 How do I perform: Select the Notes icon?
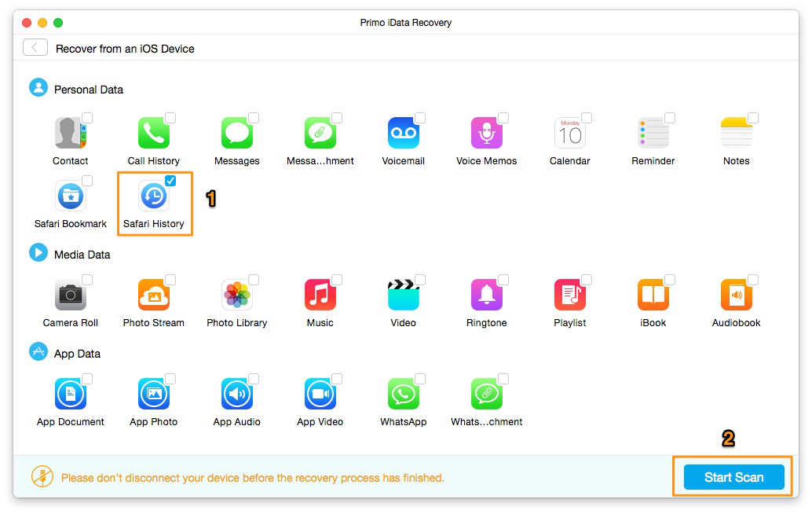click(x=737, y=133)
